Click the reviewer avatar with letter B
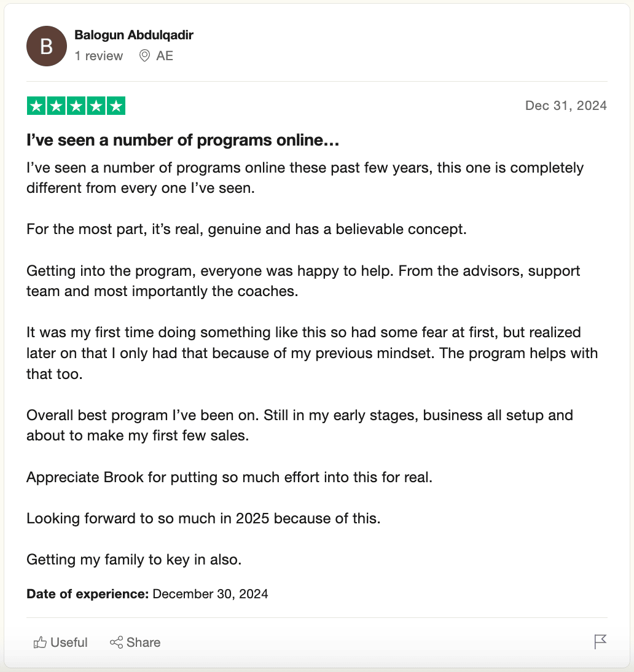 pos(47,46)
